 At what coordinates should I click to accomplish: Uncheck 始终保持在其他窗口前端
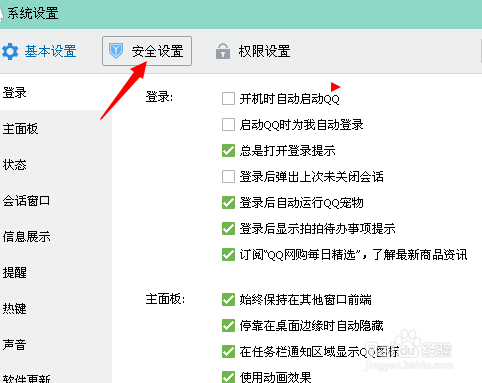(x=228, y=299)
